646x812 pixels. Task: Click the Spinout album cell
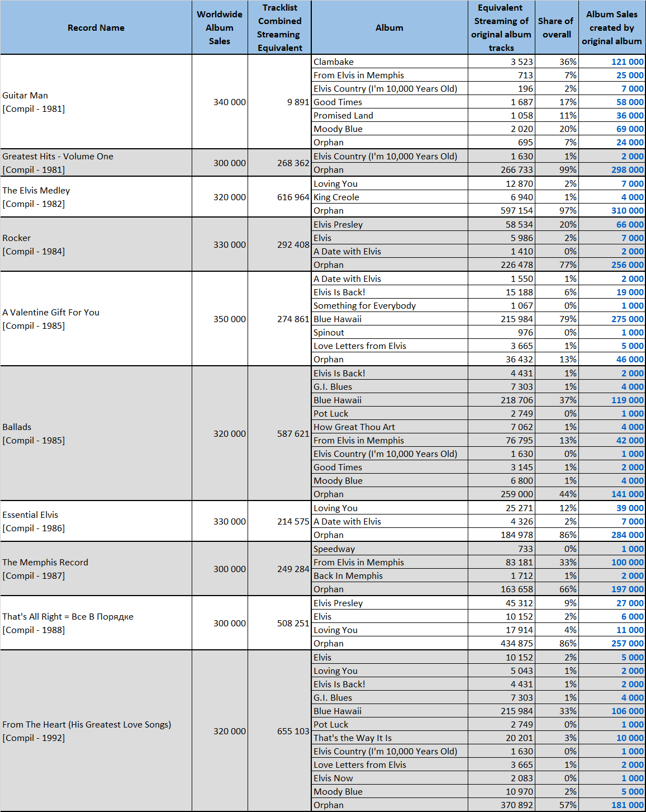[x=389, y=332]
